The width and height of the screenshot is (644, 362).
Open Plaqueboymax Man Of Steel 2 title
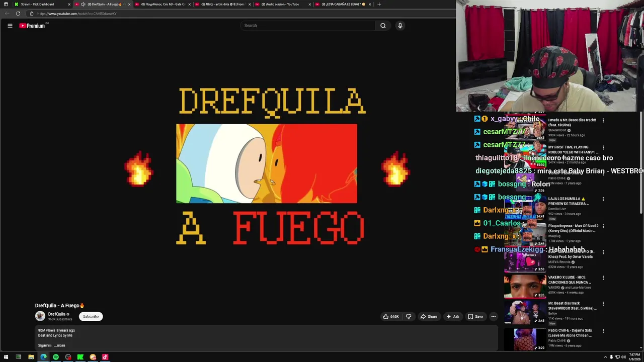(x=573, y=228)
